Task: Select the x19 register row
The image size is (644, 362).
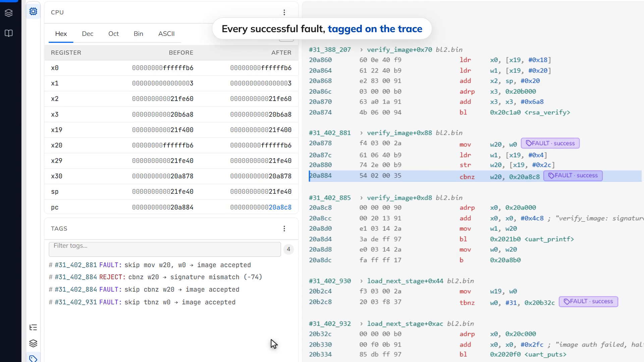Action: point(171,130)
